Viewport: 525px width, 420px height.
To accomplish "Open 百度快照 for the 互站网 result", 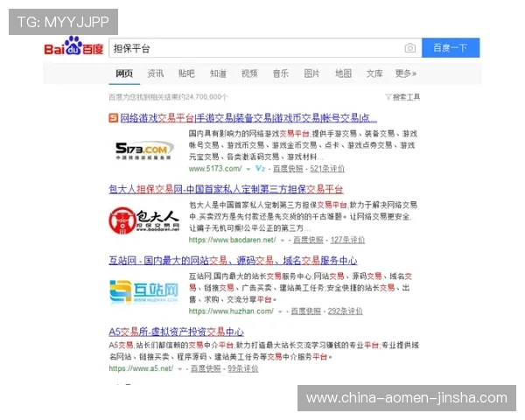I will [x=305, y=311].
